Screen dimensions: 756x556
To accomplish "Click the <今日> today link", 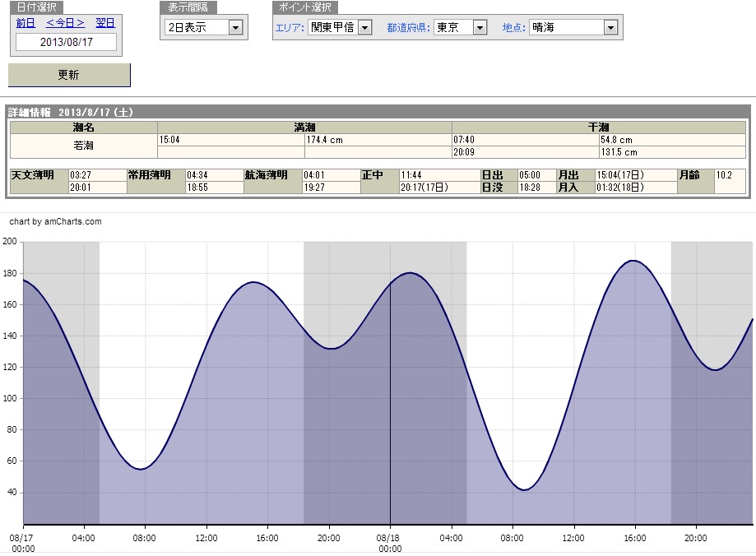I will click(x=65, y=23).
